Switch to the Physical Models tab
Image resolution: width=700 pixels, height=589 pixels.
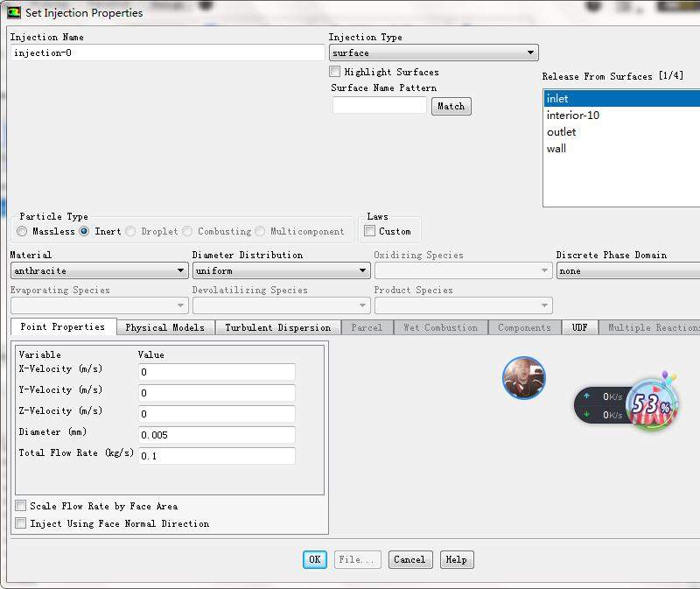165,327
